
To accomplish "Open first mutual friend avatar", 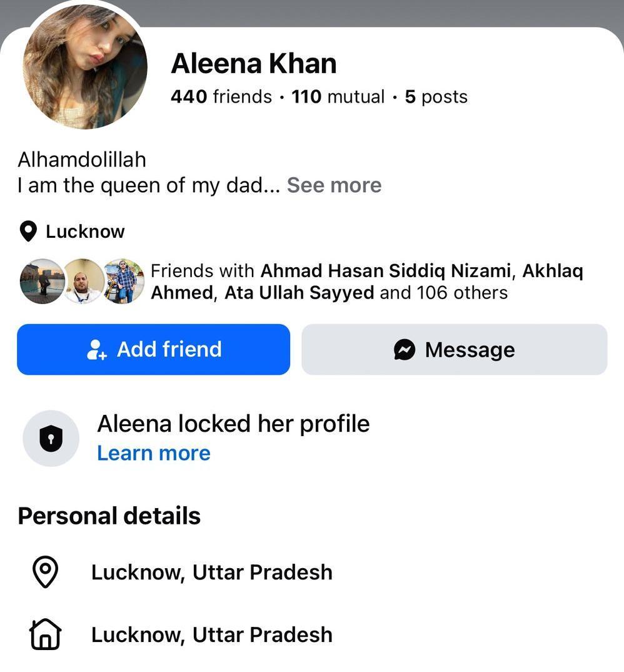I will pyautogui.click(x=43, y=281).
